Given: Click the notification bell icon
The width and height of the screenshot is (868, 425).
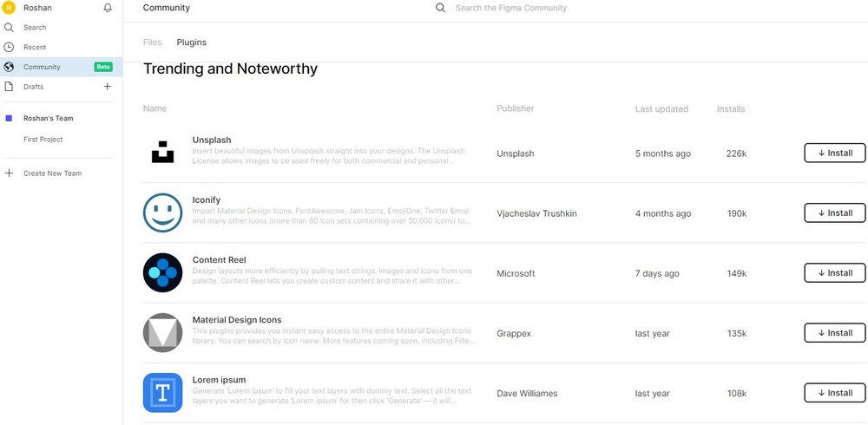Looking at the screenshot, I should tap(108, 8).
